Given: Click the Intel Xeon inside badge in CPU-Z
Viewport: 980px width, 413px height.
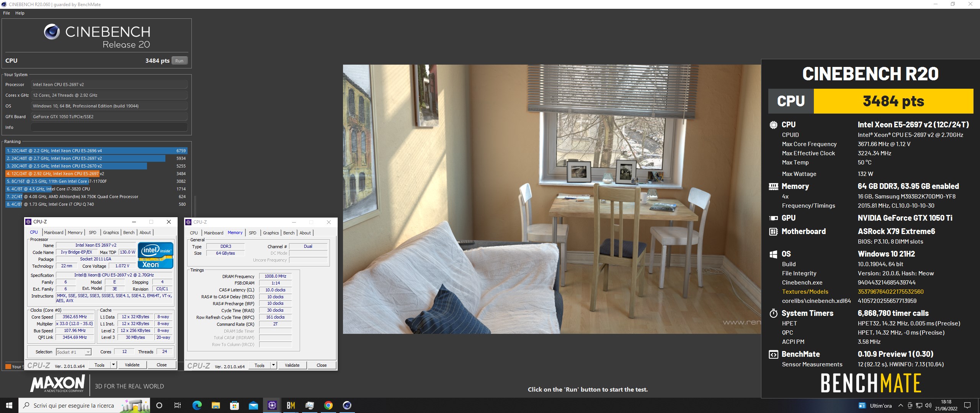Looking at the screenshot, I should coord(155,255).
